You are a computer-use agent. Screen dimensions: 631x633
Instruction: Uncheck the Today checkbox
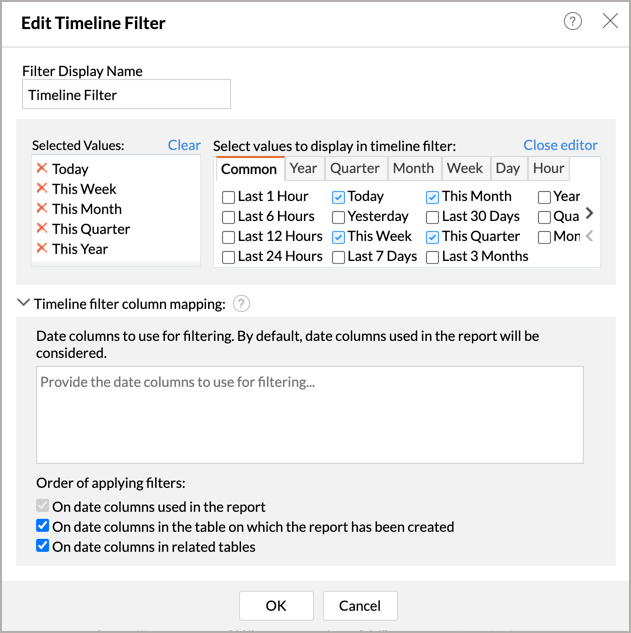pos(339,197)
